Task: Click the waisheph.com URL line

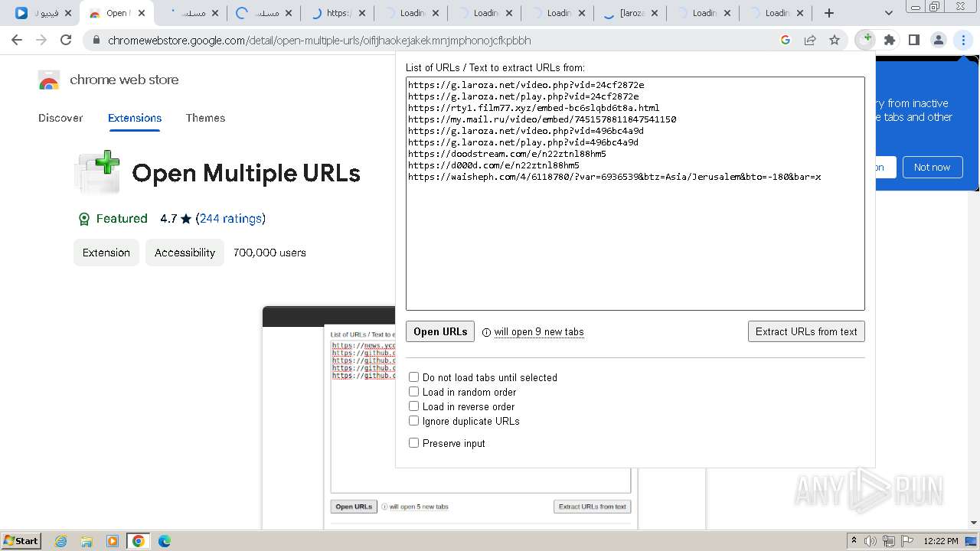Action: point(614,177)
